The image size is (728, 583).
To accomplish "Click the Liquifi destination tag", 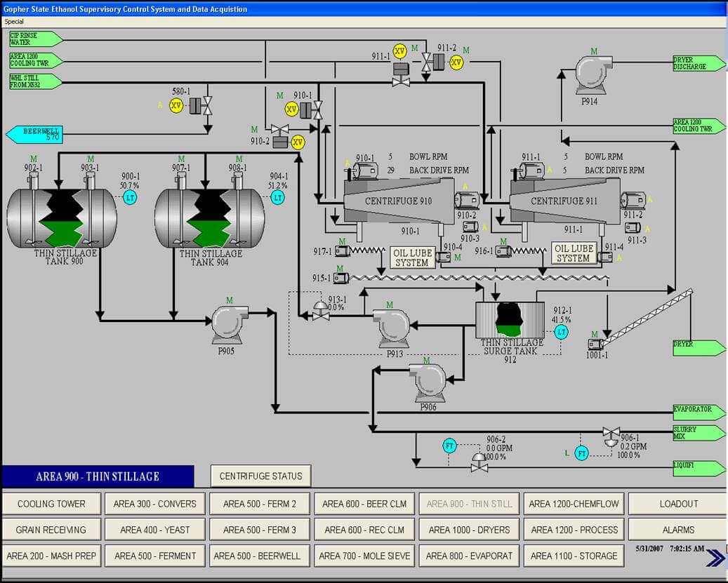I will click(699, 469).
